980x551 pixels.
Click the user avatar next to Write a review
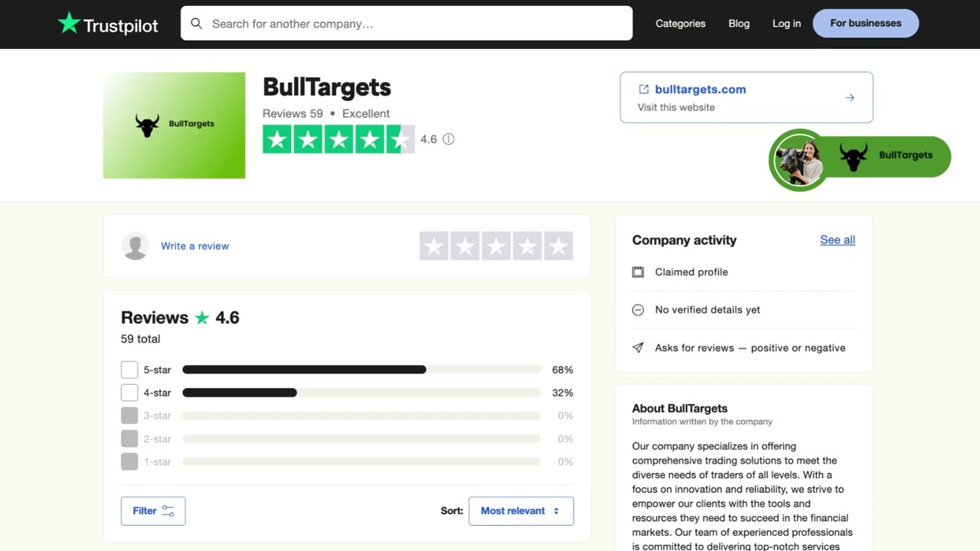click(136, 246)
